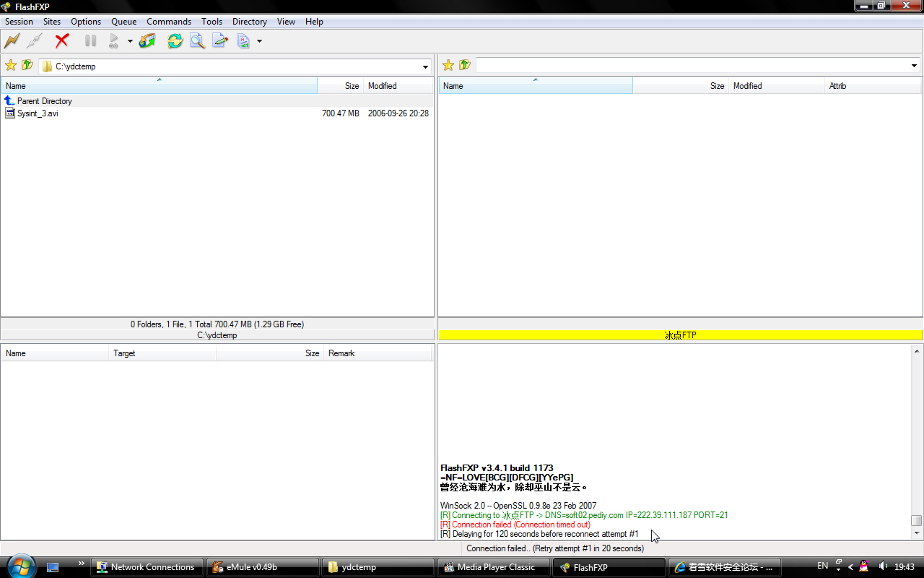Click the red X Abort toolbar icon
Screen dimensions: 924x578
click(x=62, y=41)
